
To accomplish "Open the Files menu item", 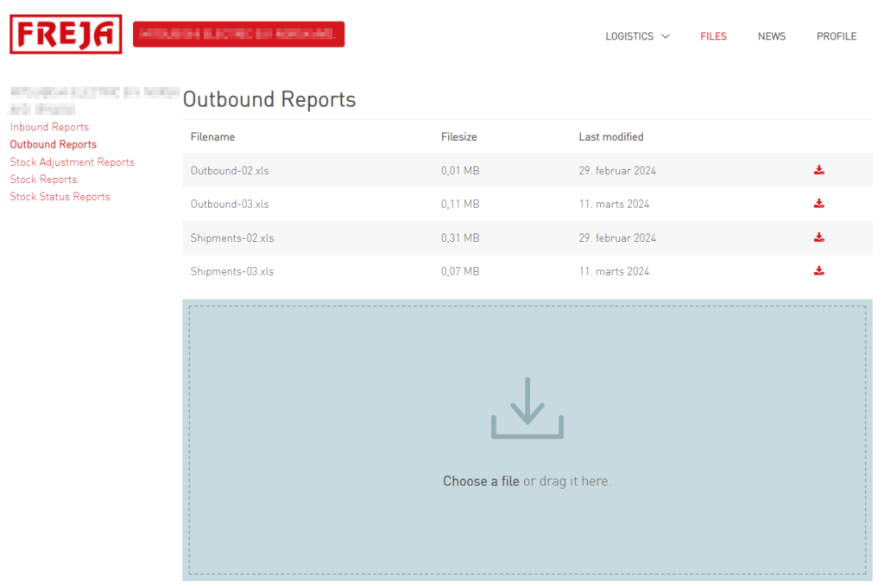I will (x=713, y=36).
